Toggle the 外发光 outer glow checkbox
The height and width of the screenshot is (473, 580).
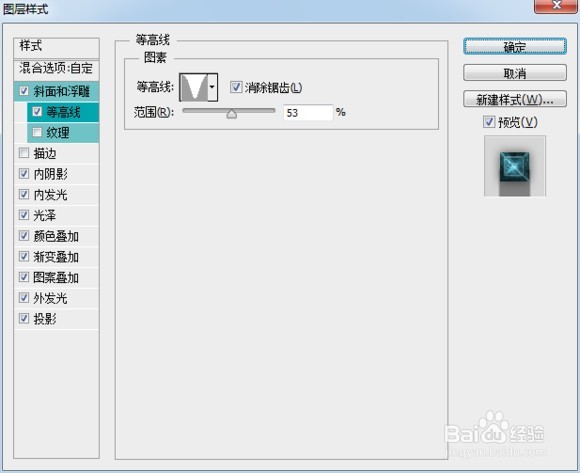(x=24, y=298)
